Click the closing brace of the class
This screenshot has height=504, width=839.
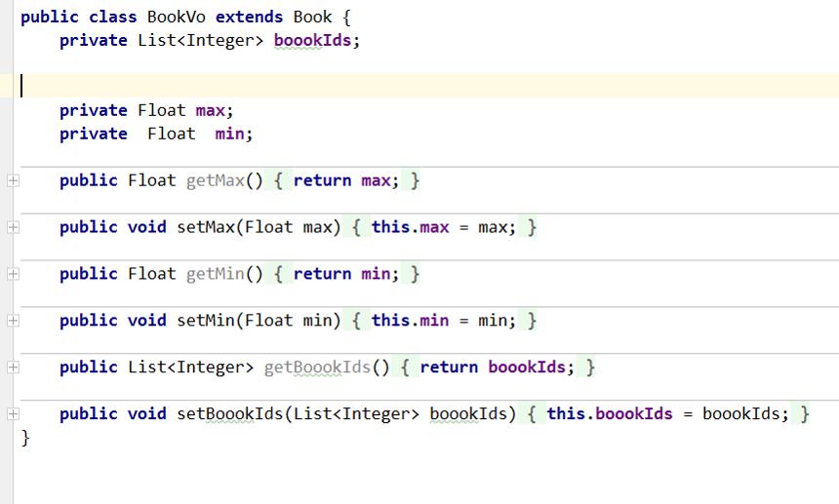click(25, 438)
